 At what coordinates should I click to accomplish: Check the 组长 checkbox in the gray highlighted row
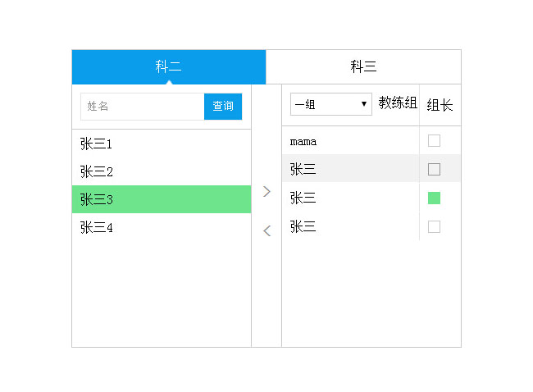pyautogui.click(x=435, y=169)
